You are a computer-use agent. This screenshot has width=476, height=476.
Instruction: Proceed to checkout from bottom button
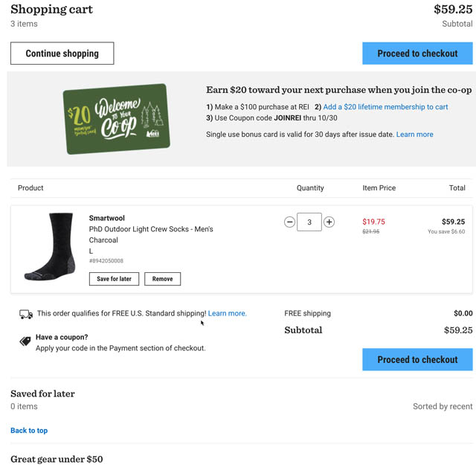(x=417, y=359)
